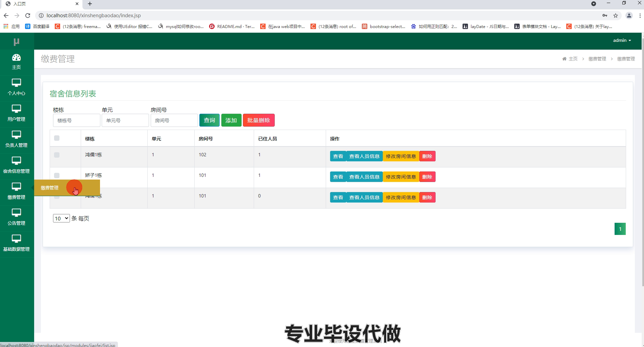Image resolution: width=644 pixels, height=347 pixels.
Task: Click the green 添加 button
Action: [231, 120]
